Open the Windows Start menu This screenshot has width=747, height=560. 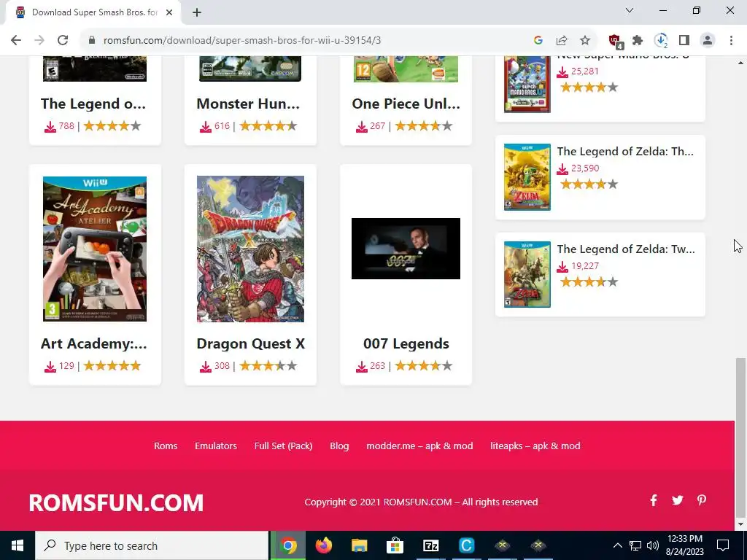18,545
